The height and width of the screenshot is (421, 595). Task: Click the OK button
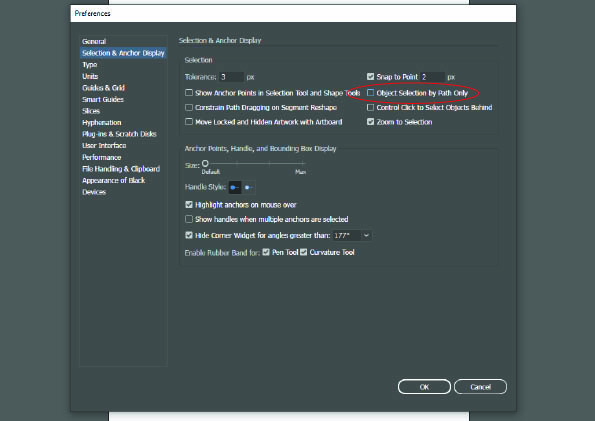[x=424, y=387]
